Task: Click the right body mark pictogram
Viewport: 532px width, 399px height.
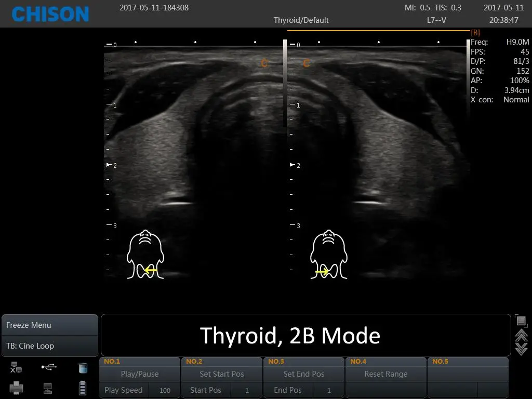Action: 328,255
